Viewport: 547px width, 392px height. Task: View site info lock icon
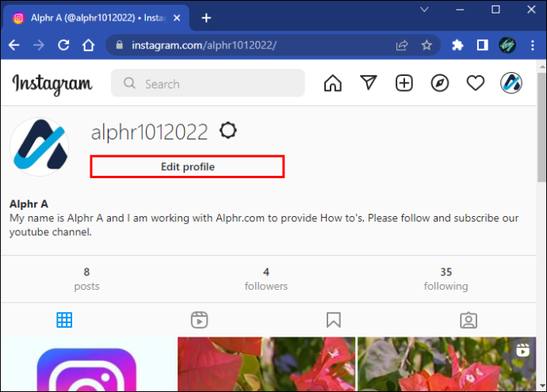(x=119, y=45)
